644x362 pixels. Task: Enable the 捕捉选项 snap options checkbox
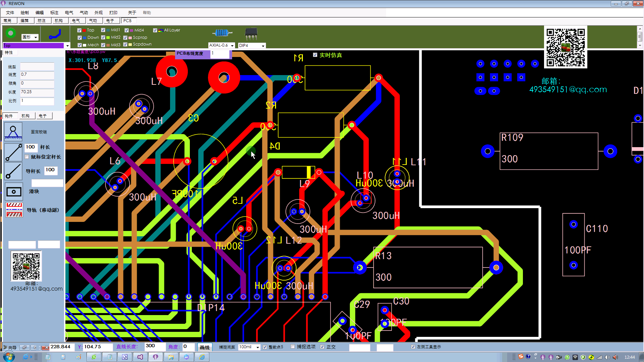click(x=292, y=347)
